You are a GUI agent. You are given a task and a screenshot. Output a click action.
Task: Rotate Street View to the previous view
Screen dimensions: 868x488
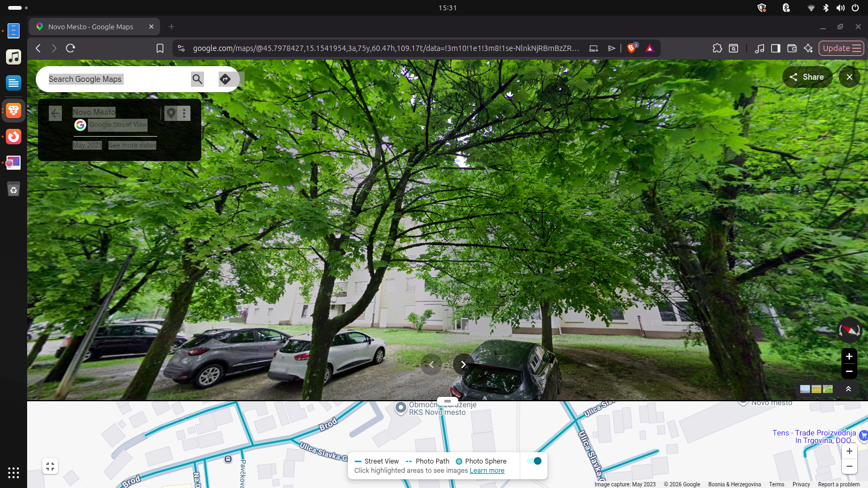pos(431,364)
